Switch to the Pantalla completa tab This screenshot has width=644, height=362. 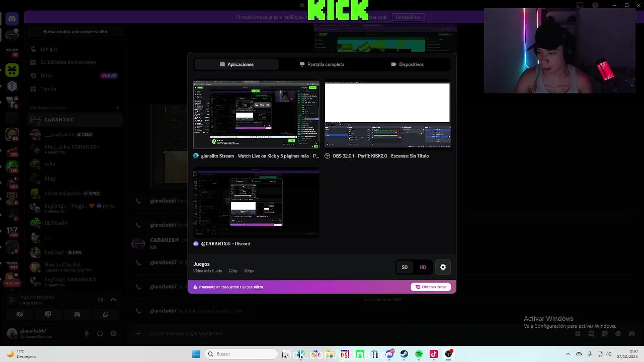322,64
